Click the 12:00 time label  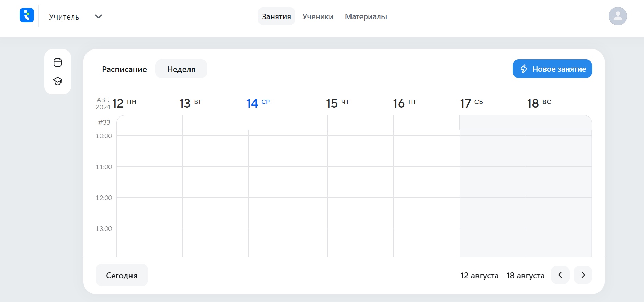(104, 198)
